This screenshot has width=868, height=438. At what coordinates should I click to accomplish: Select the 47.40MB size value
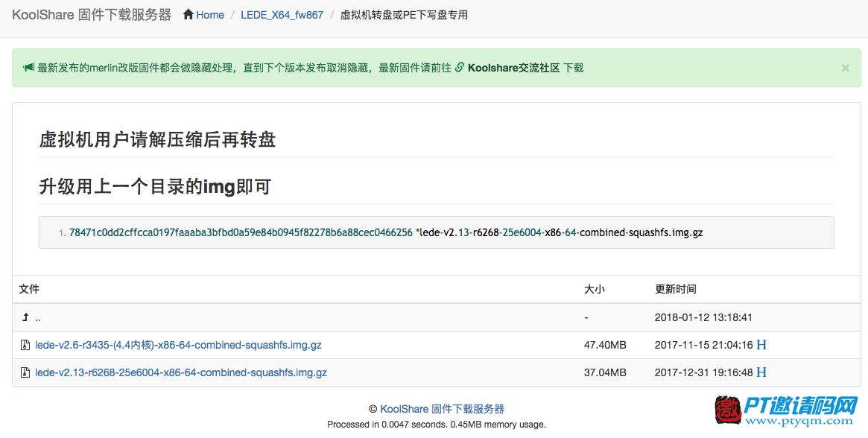[605, 345]
